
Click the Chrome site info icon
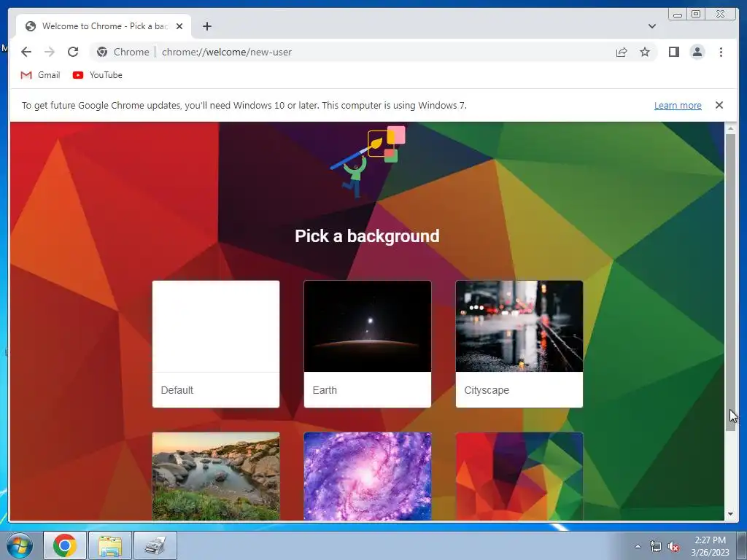point(102,52)
